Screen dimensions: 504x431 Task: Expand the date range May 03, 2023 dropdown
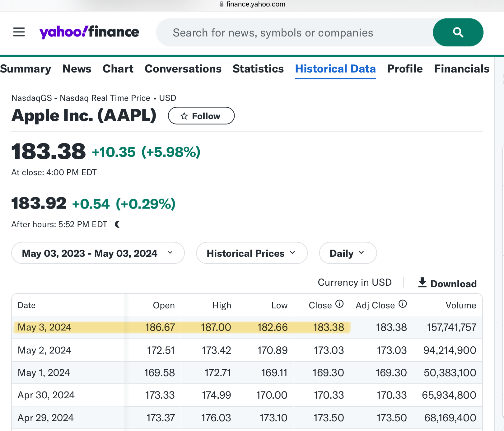tap(98, 253)
